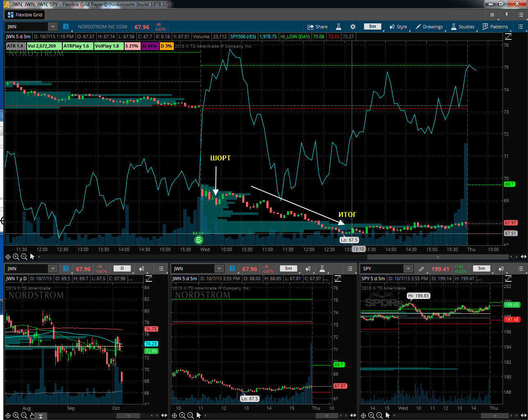Open the Patterns menu
The width and height of the screenshot is (528, 420).
(x=495, y=27)
